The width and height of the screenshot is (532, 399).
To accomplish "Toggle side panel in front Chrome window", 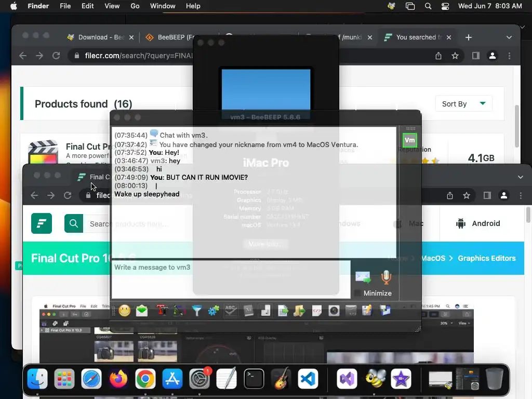I will pos(487,195).
